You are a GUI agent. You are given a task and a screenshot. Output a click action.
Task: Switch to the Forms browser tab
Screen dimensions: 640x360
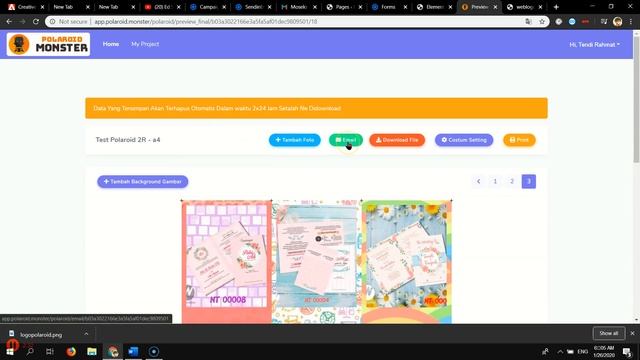coord(389,7)
